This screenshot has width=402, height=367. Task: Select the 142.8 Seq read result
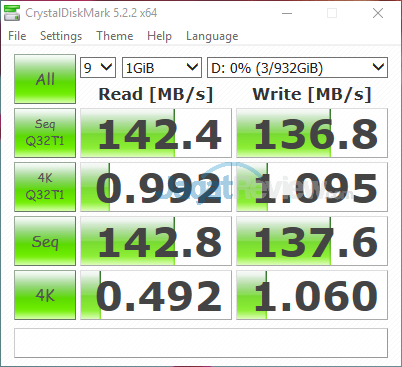156,241
